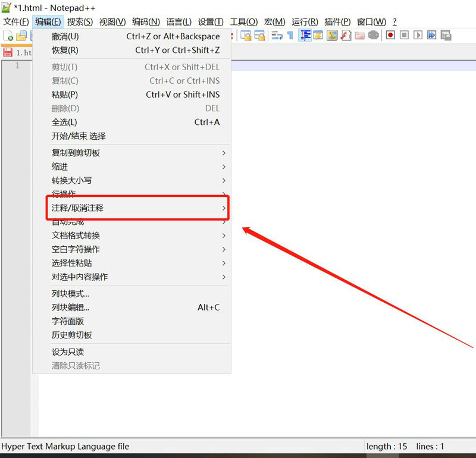Open Folder as Workspace icon

tap(360, 36)
